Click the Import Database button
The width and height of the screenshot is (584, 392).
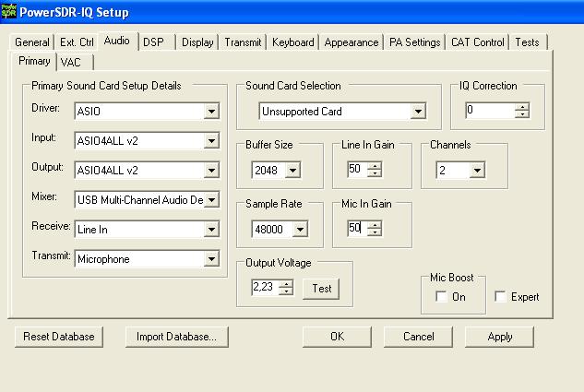[176, 337]
